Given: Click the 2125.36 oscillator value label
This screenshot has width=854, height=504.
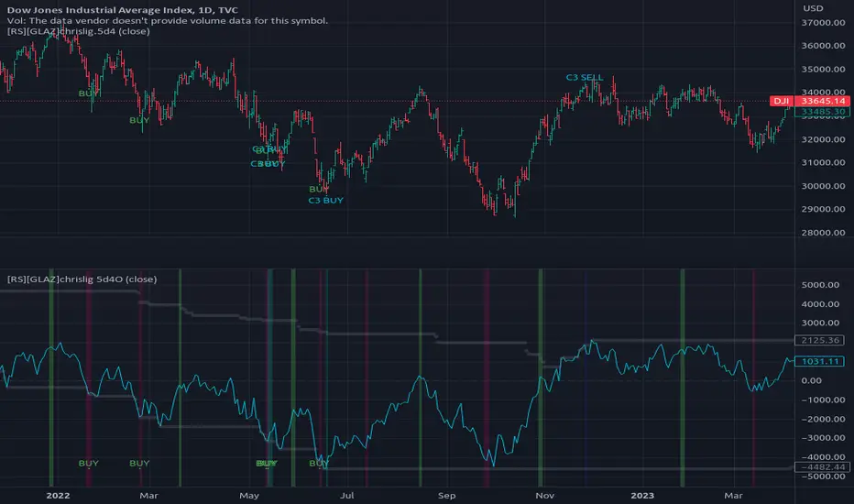Looking at the screenshot, I should coord(820,340).
